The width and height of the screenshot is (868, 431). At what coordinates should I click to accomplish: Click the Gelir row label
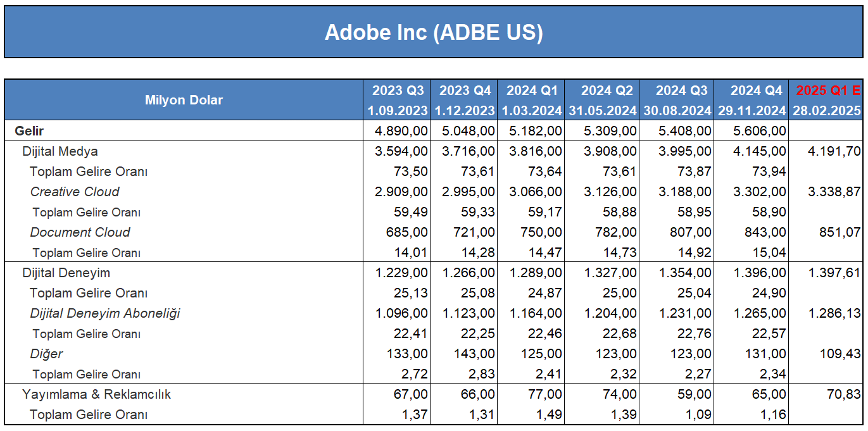pyautogui.click(x=29, y=131)
